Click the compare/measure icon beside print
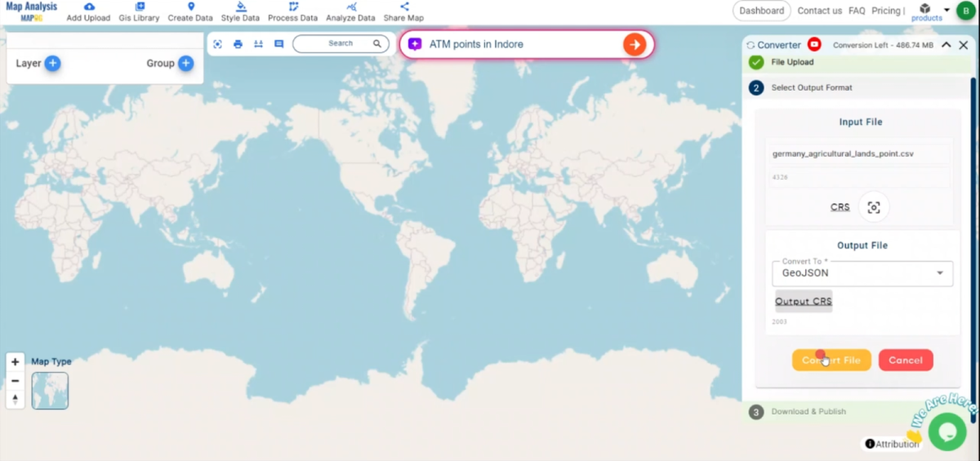 click(258, 44)
